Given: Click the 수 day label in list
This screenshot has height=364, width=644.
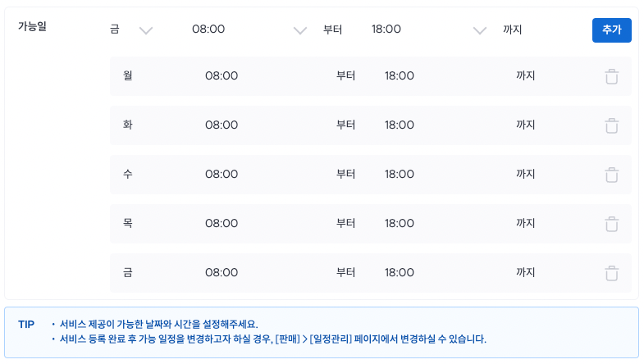Looking at the screenshot, I should tap(128, 174).
